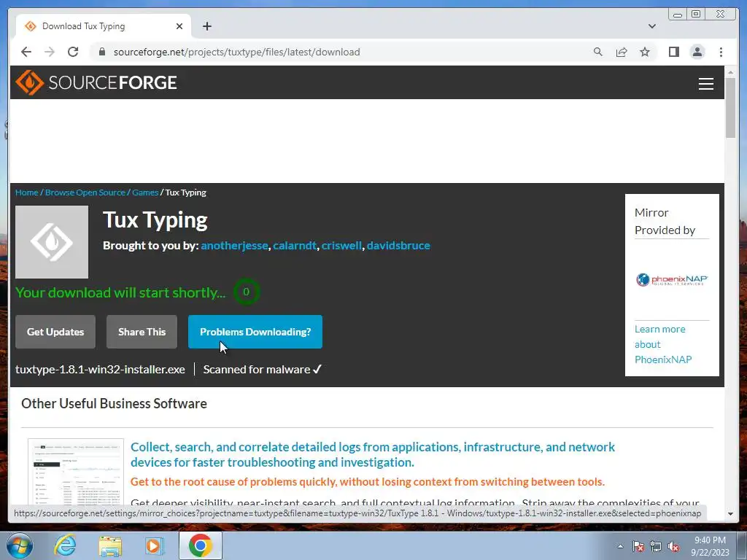Click the browser forward arrow
This screenshot has width=747, height=560.
pyautogui.click(x=50, y=52)
